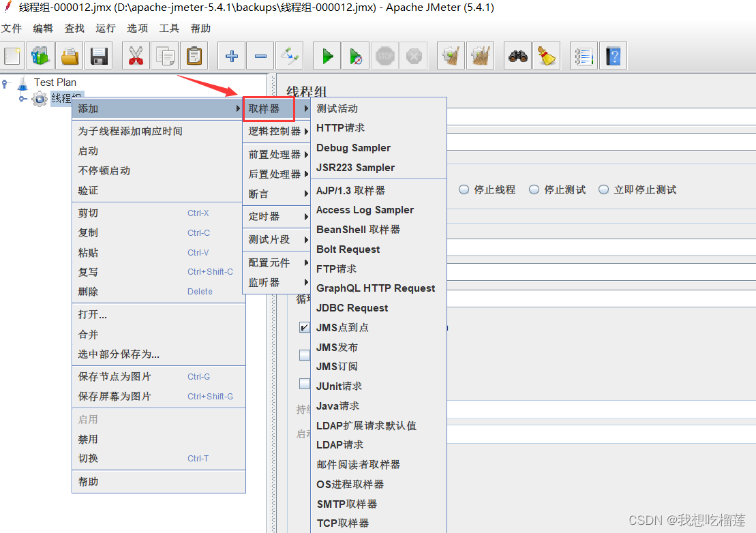Open the 添加 submenu

click(x=159, y=108)
